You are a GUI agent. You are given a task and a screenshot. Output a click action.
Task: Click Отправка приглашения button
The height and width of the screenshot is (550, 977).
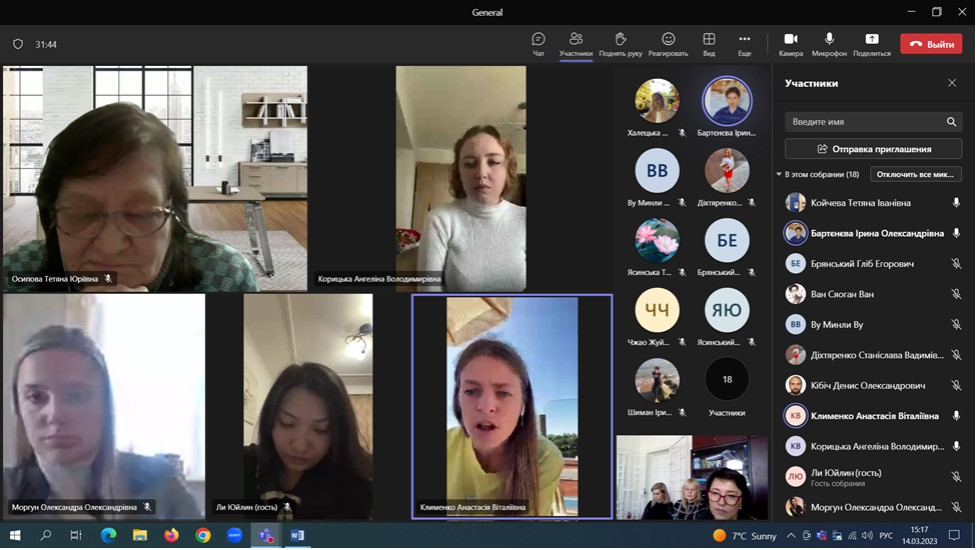(x=873, y=149)
